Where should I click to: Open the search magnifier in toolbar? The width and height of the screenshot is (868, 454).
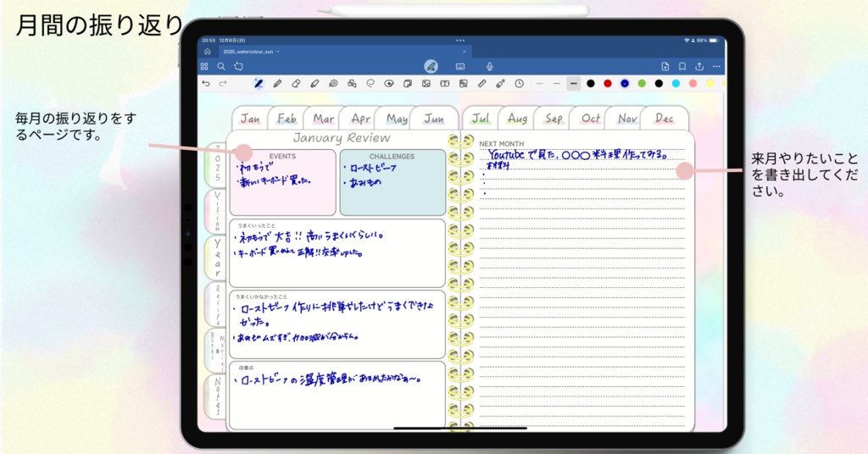(x=221, y=66)
